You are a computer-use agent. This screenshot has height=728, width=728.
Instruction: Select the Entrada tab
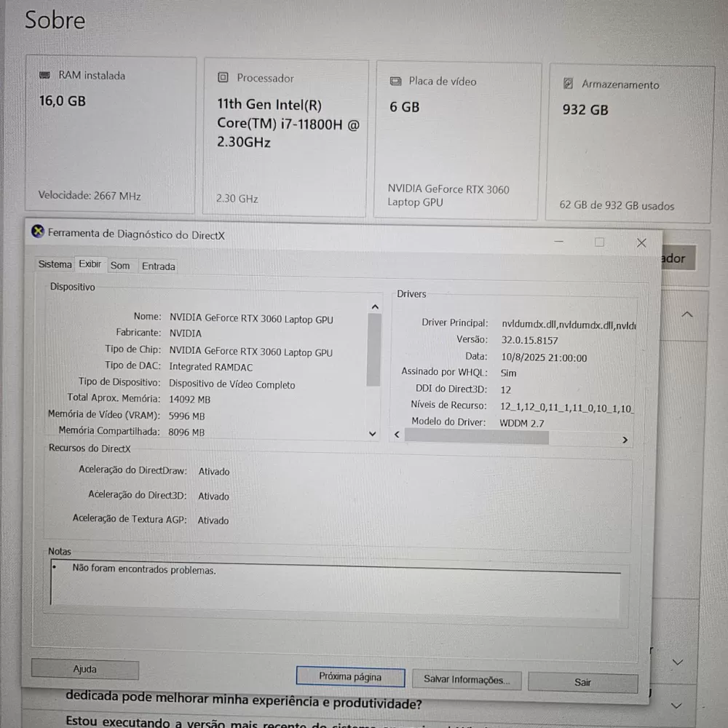point(158,266)
